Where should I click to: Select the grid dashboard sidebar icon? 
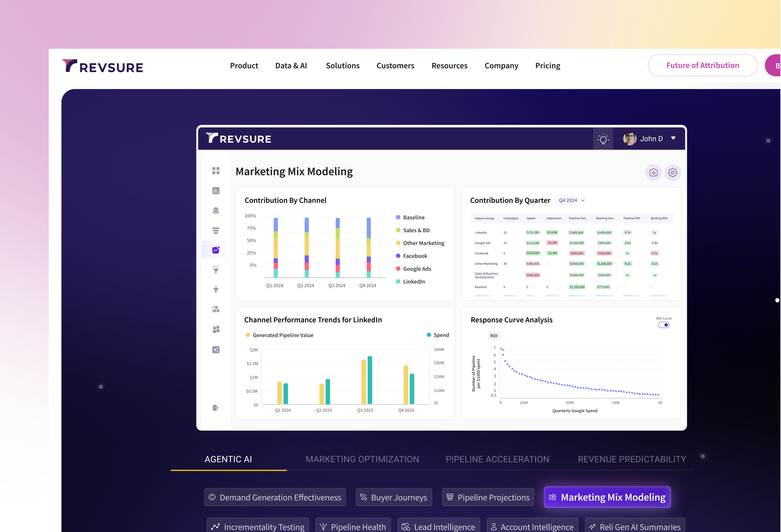click(216, 171)
